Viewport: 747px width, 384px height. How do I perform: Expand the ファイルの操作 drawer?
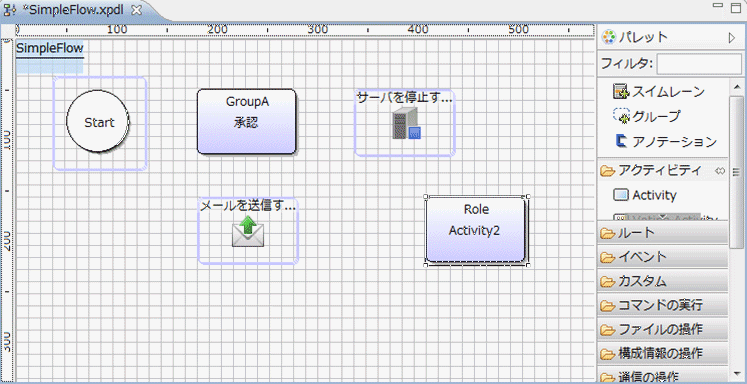tap(662, 329)
